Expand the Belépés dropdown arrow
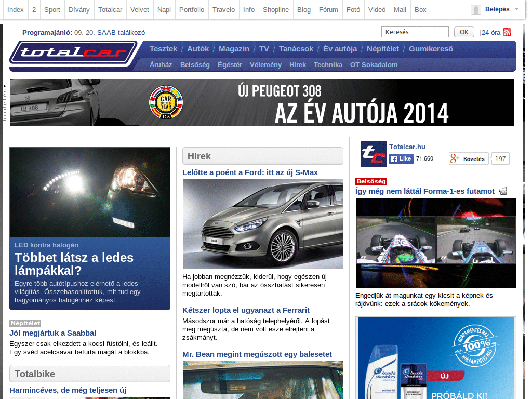The image size is (532, 399). click(x=517, y=9)
